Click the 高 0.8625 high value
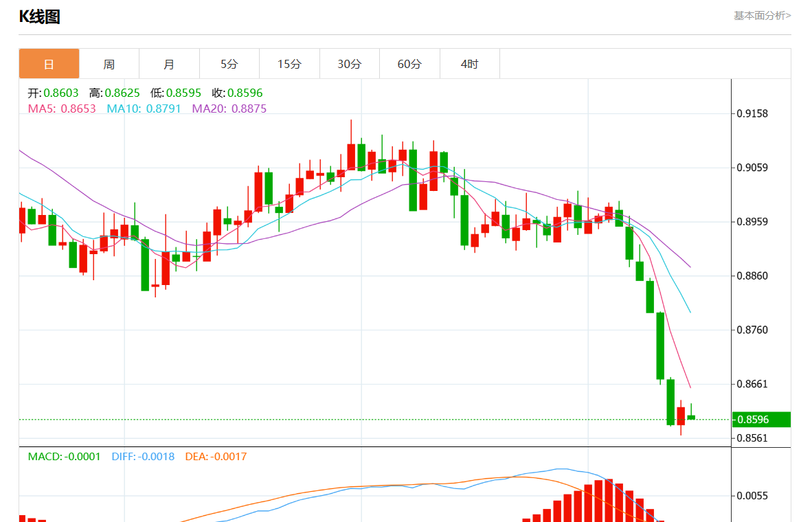812x522 pixels. (115, 93)
